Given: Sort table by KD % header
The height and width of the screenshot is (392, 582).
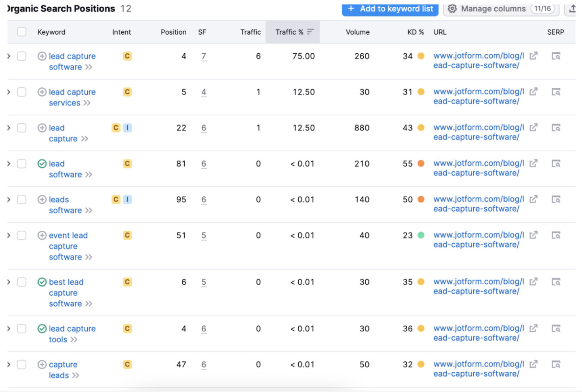Looking at the screenshot, I should [415, 32].
